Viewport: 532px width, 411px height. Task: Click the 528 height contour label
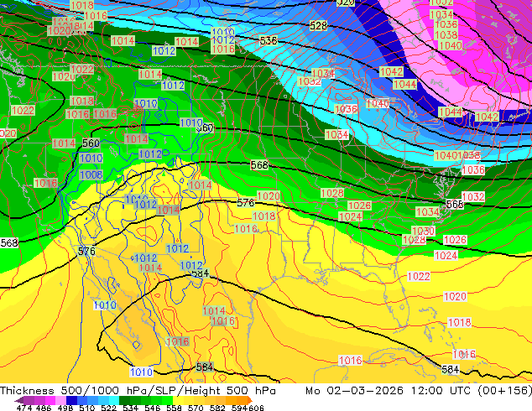318,25
